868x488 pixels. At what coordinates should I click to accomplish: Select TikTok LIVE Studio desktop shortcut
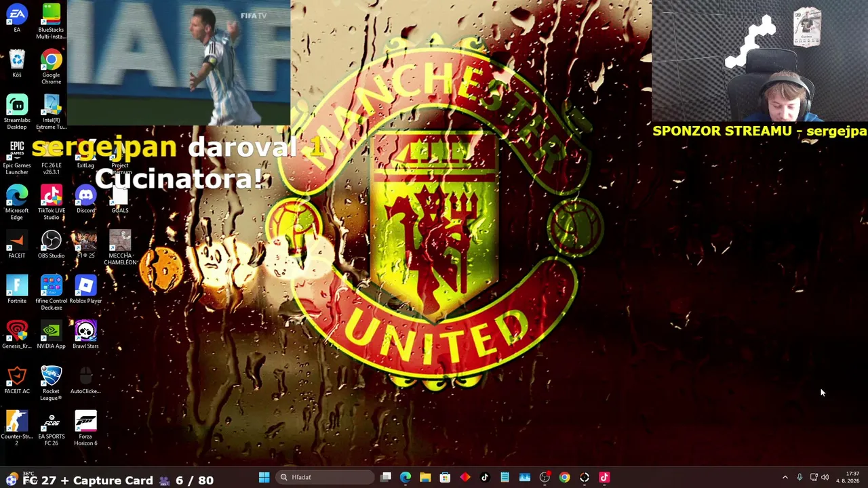pyautogui.click(x=51, y=202)
